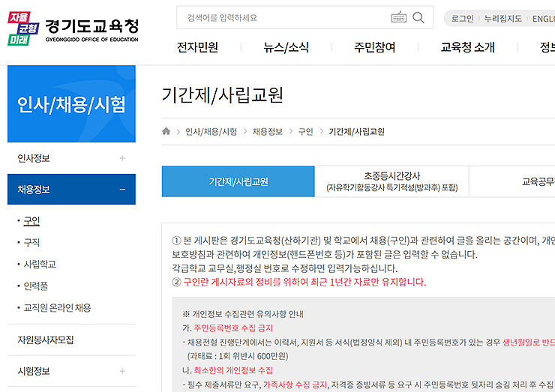Click 채용정보 in the breadcrumb
This screenshot has width=555, height=392.
[268, 132]
